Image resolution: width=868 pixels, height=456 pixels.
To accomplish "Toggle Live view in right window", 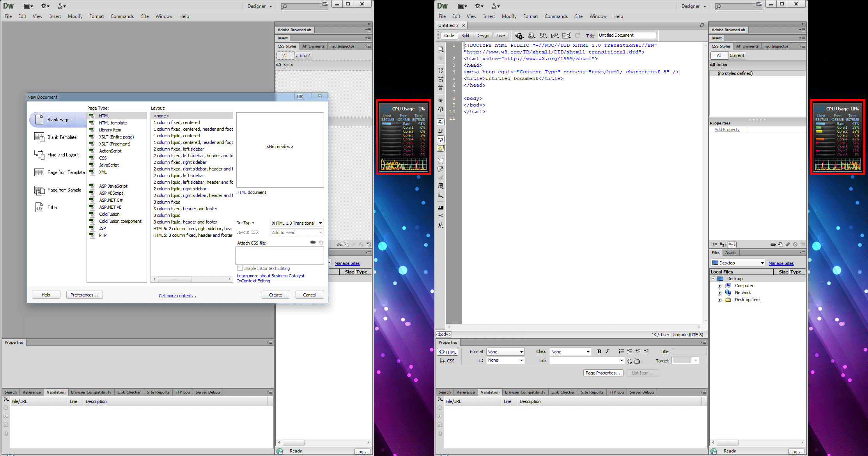I will click(501, 35).
